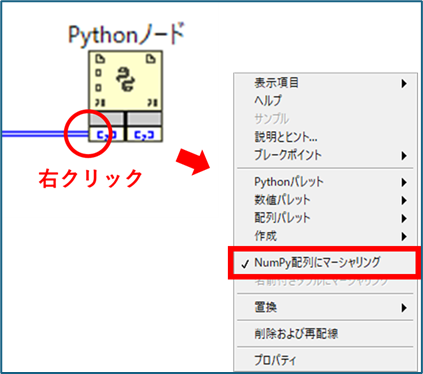The width and height of the screenshot is (423, 374).
Task: Click the top-left page terminal on node
Action: (x=100, y=59)
